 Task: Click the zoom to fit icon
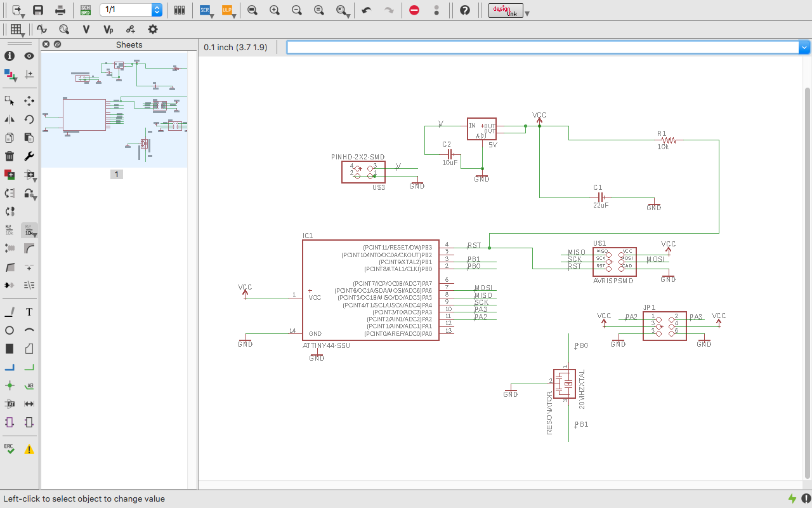click(x=252, y=10)
